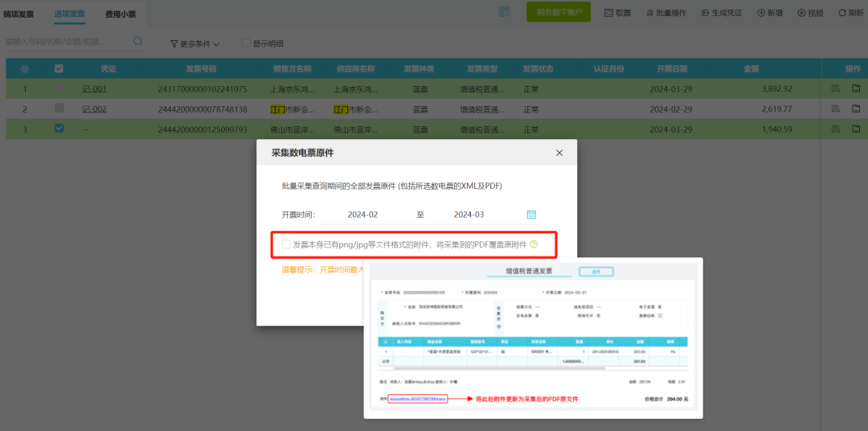Click the end month field 2024-03
Viewport: 868px width, 431px height.
point(469,215)
